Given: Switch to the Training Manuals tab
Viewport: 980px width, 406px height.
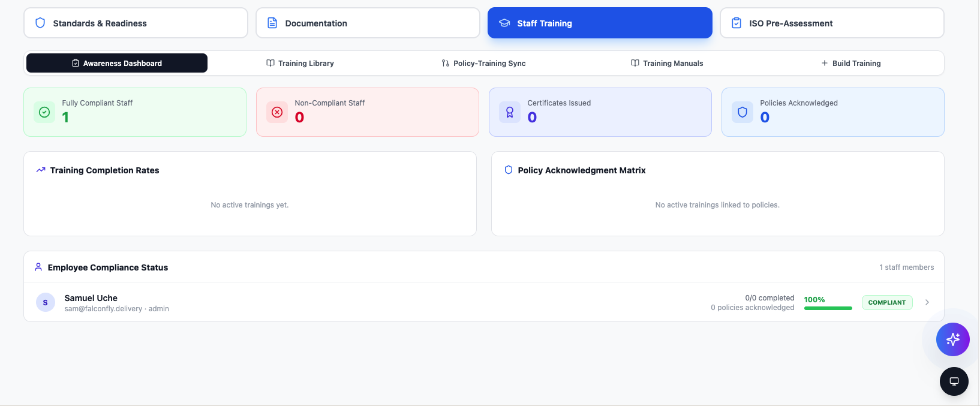Looking at the screenshot, I should pyautogui.click(x=667, y=63).
